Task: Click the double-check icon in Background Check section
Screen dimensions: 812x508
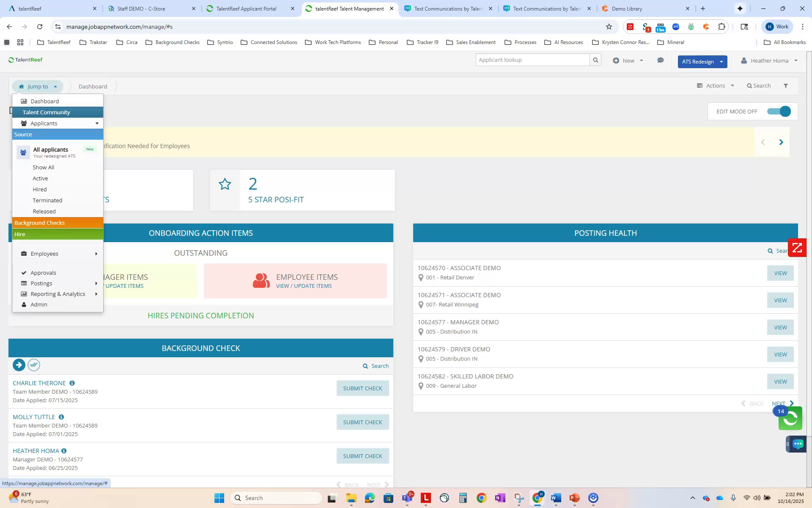Action: tap(34, 364)
